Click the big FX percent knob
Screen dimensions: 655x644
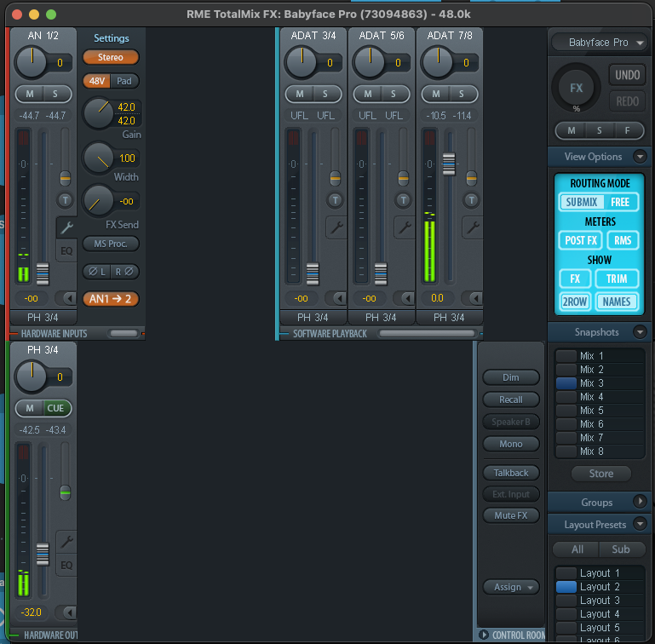(x=577, y=88)
